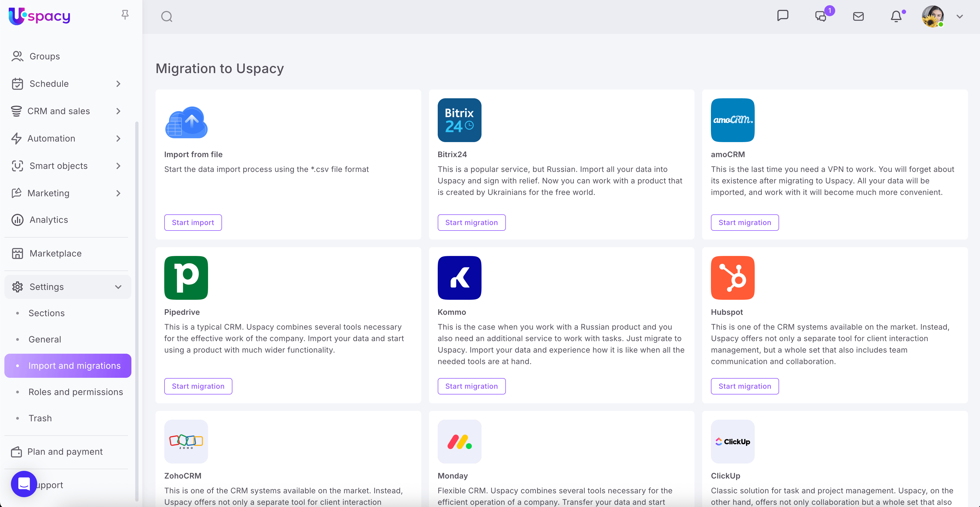
Task: Start migration from Bitrix24
Action: (471, 223)
